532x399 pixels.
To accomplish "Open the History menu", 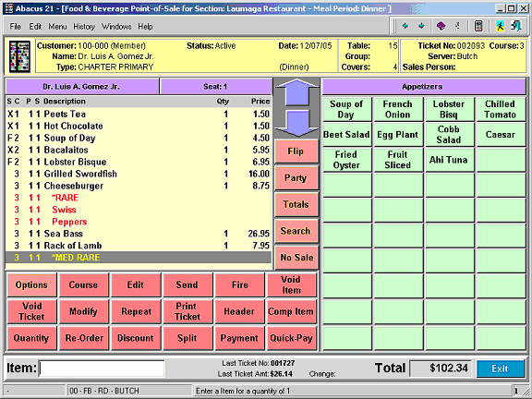I will click(84, 27).
